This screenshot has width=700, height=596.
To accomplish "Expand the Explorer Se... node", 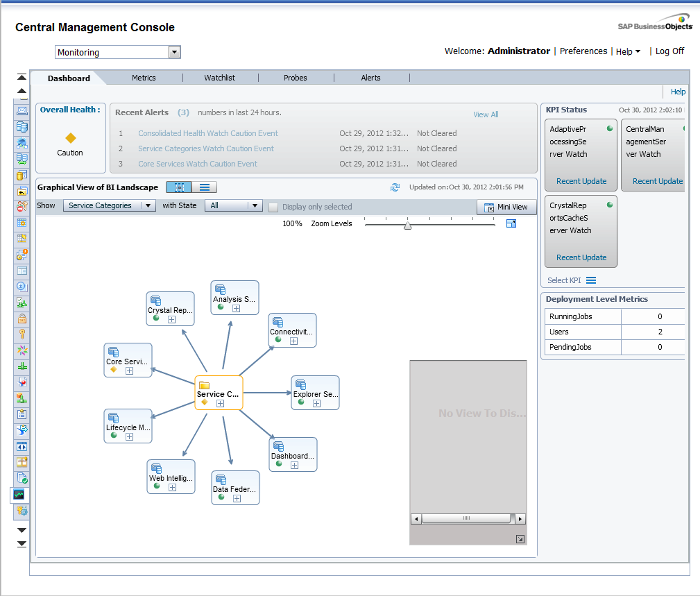I will (x=316, y=404).
